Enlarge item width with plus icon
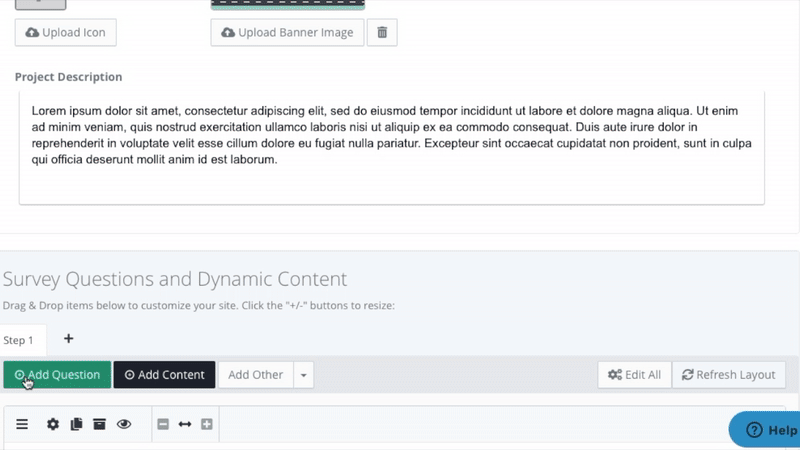Viewport: 800px width, 450px height. [207, 424]
